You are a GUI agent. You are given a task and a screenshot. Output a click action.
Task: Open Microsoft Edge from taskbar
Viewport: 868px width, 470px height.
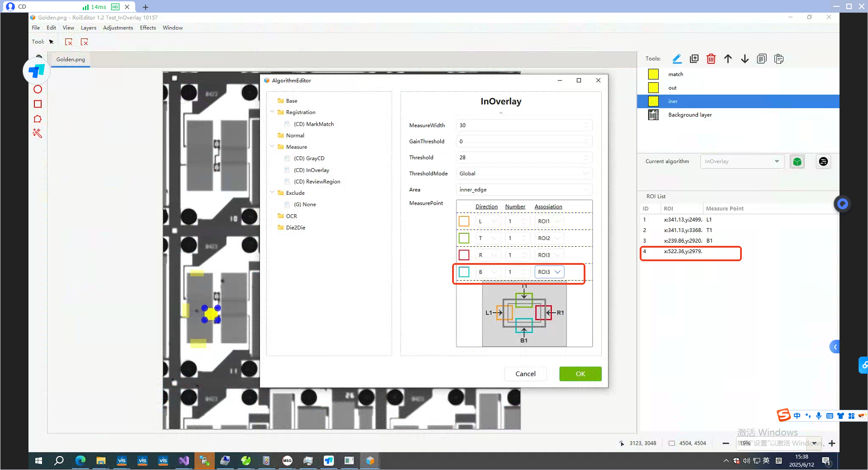[80, 461]
